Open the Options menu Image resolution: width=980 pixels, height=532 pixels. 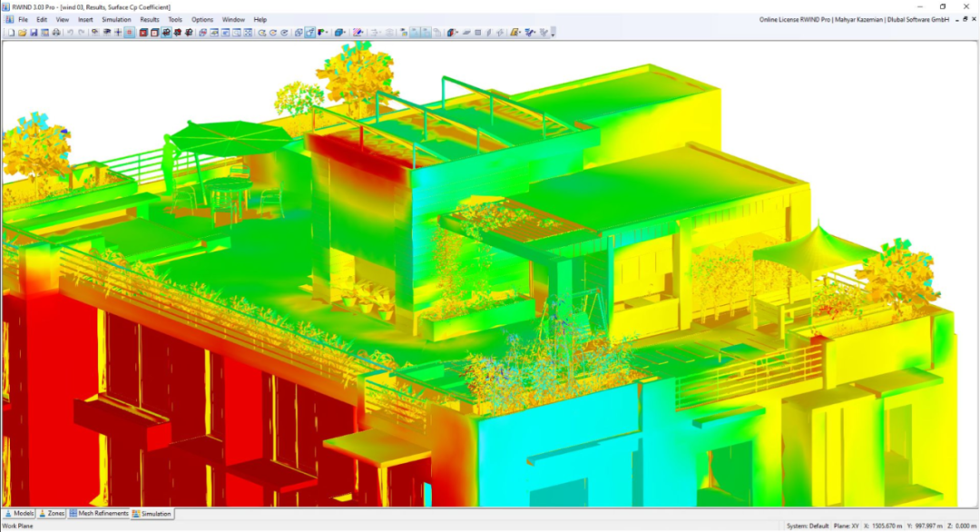pos(201,20)
